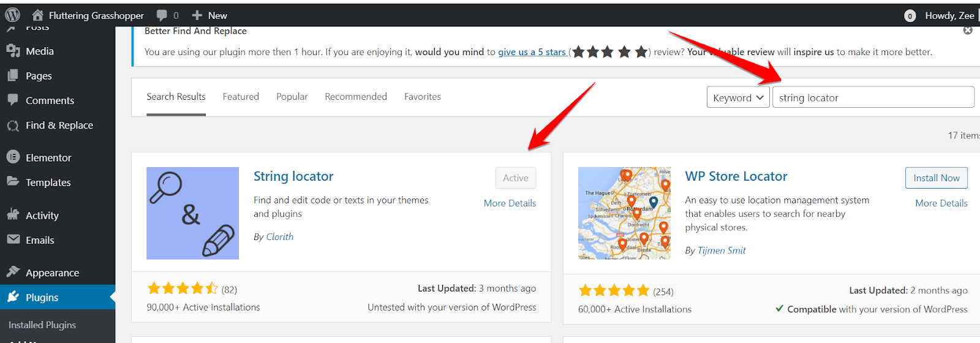Click the Untested with your version text
This screenshot has height=343, width=980.
coord(452,307)
